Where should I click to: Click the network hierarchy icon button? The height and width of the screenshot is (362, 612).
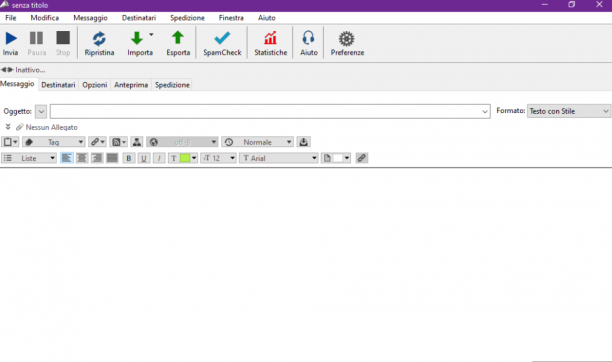[137, 142]
